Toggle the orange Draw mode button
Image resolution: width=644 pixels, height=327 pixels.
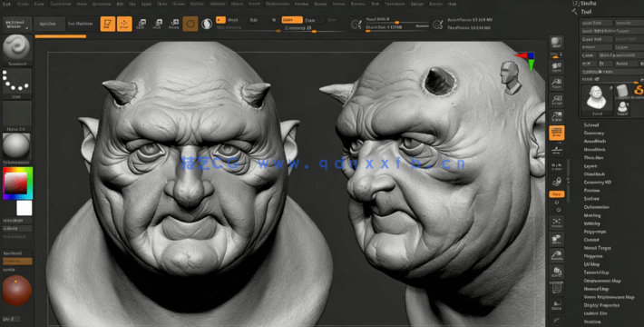tap(124, 24)
